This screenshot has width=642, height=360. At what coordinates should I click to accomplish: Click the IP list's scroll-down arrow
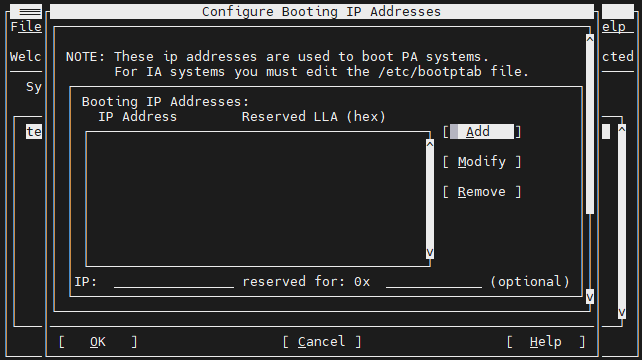point(430,252)
